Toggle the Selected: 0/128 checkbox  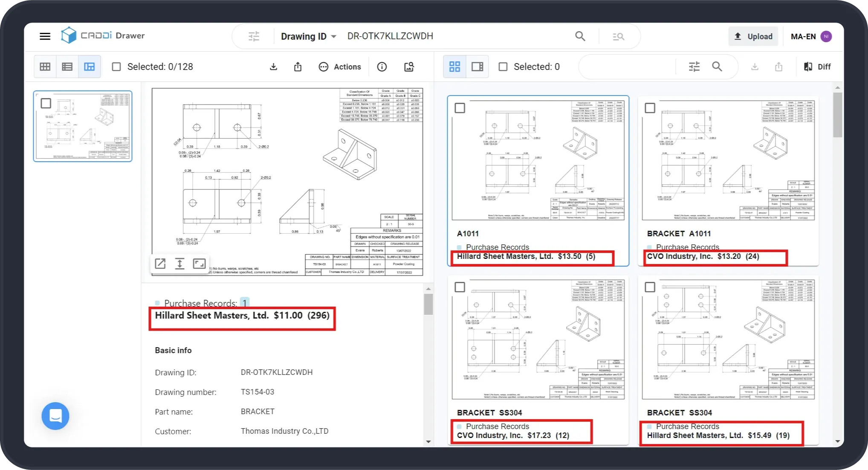tap(116, 67)
